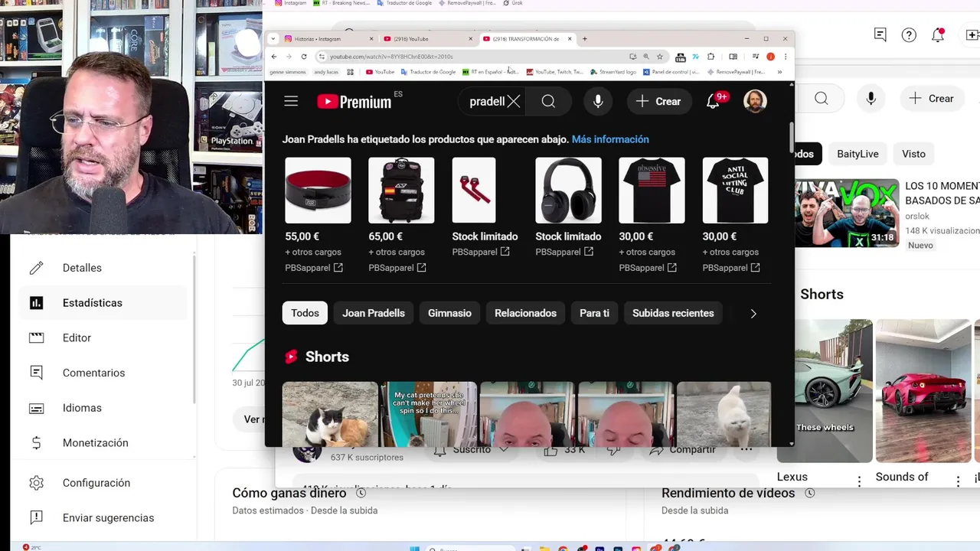
Task: Click the help question-mark icon in light YouTube window
Action: pyautogui.click(x=909, y=34)
